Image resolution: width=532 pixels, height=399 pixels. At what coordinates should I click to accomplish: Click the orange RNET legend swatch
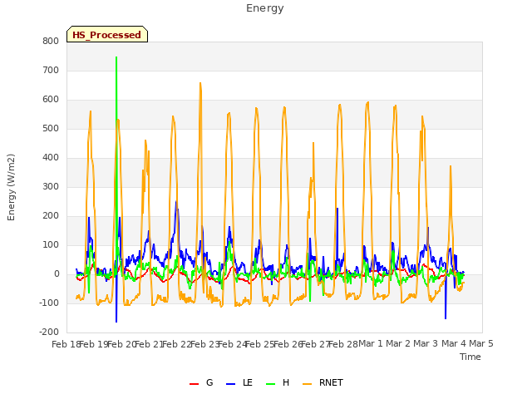(307, 384)
